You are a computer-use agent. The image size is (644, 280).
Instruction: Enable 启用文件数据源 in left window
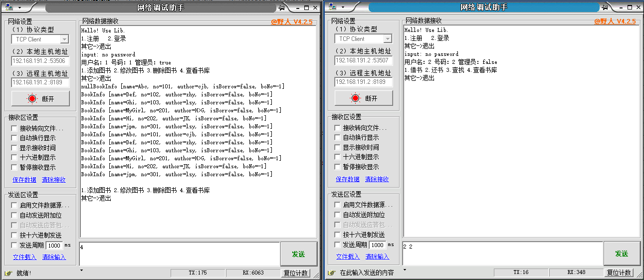(x=14, y=205)
